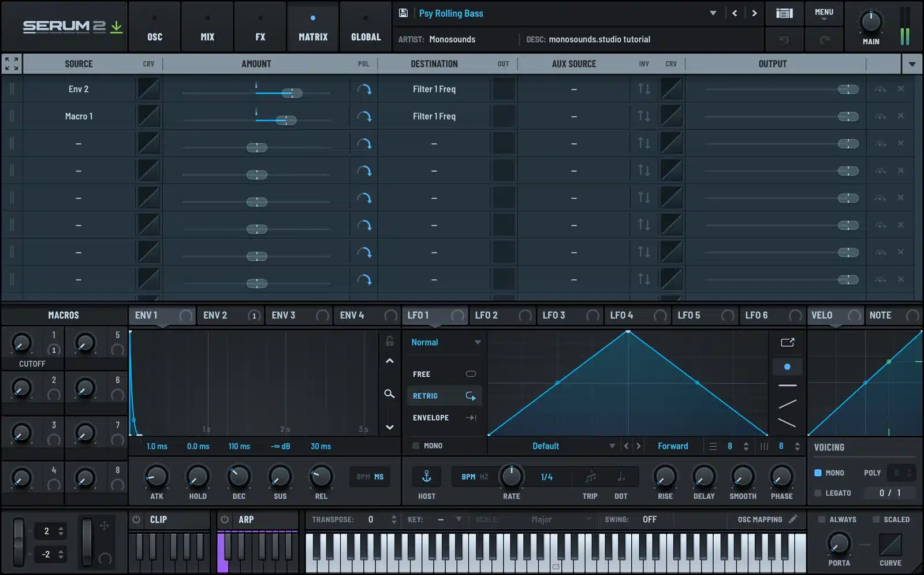This screenshot has width=924, height=575.
Task: Change polarity icon on the Env 2 row
Action: (x=364, y=89)
